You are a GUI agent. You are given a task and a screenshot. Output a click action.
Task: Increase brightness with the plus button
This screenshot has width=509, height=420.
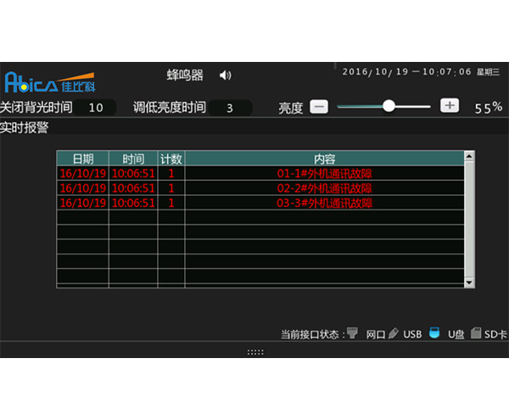tap(450, 105)
